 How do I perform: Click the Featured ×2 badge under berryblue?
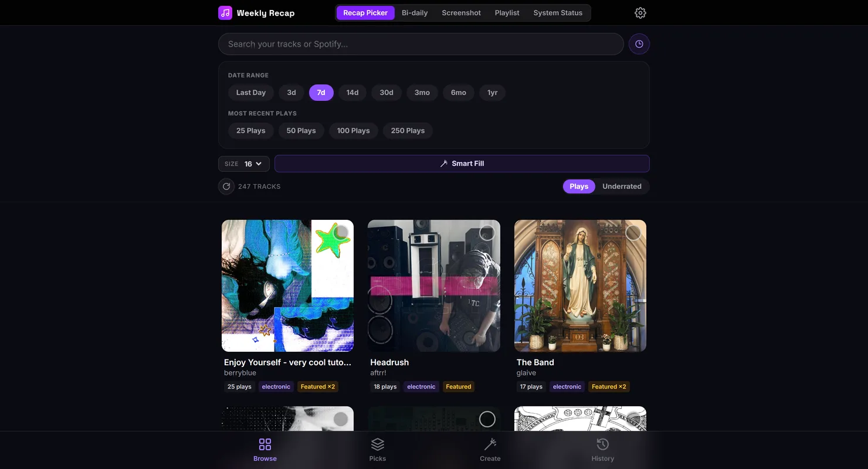pos(317,387)
